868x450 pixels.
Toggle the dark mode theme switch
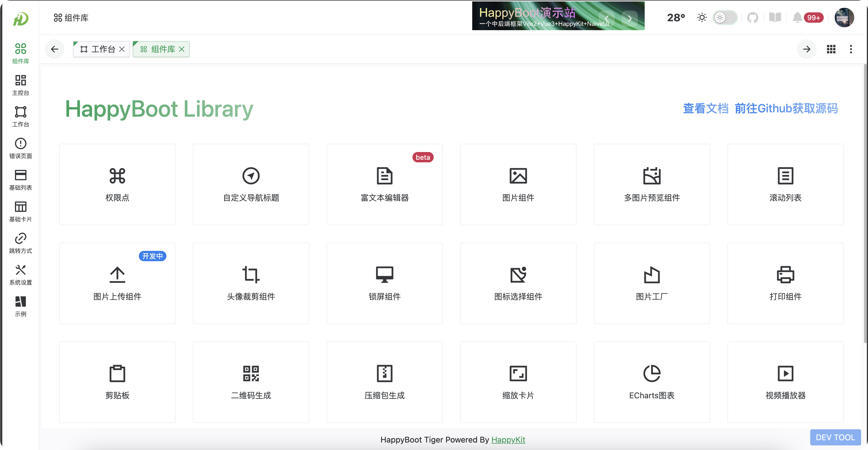coord(725,18)
